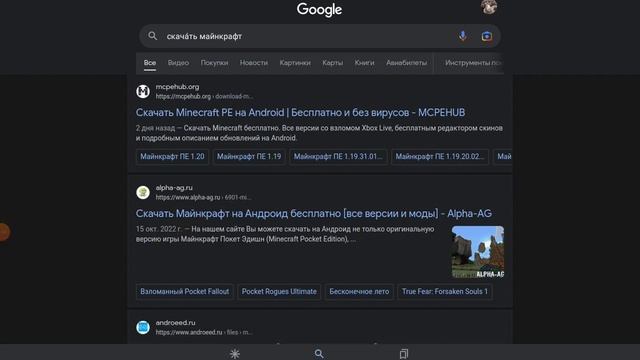Click the Взломанный Pocket Fallout chip
This screenshot has width=640, height=360.
pyautogui.click(x=184, y=292)
